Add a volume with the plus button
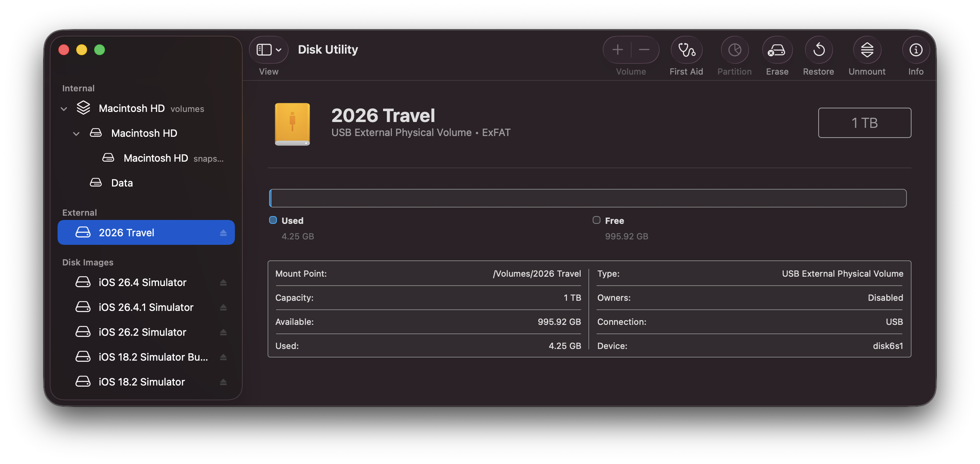 [x=618, y=50]
